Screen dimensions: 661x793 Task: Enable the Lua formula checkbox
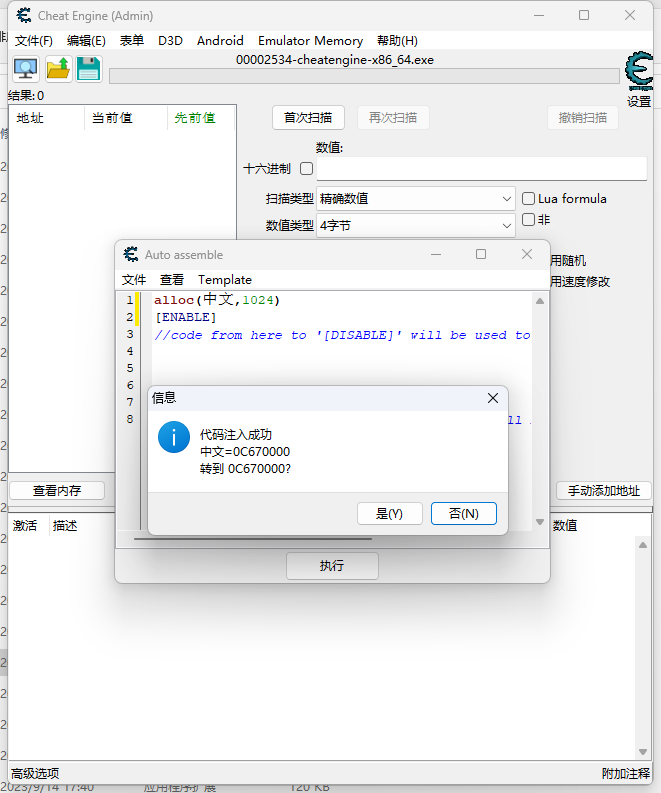click(528, 198)
